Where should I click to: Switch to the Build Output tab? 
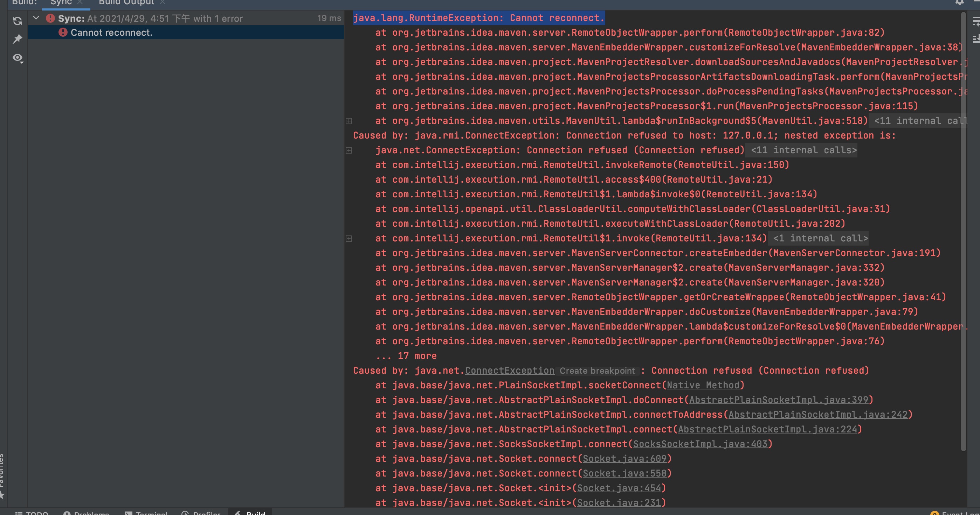126,2
